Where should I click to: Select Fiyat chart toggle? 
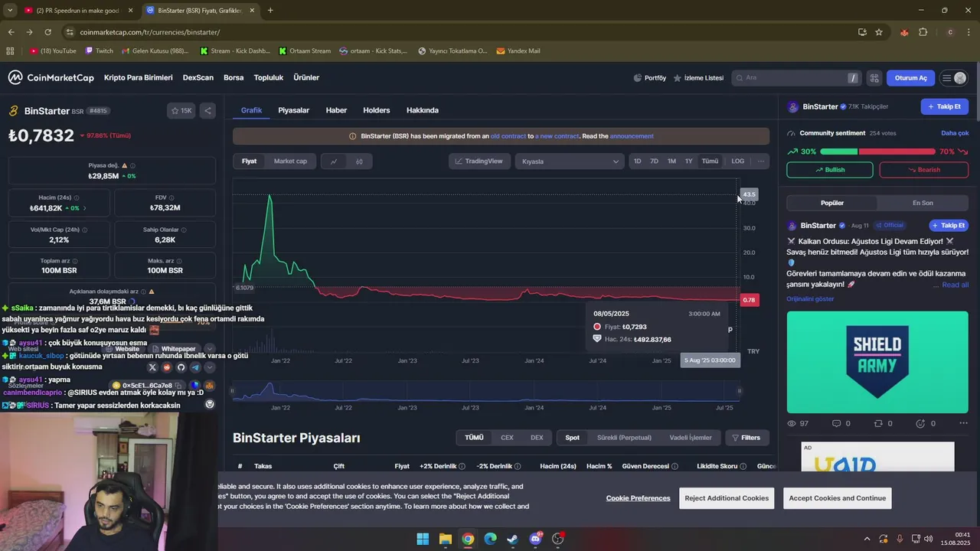pyautogui.click(x=250, y=161)
